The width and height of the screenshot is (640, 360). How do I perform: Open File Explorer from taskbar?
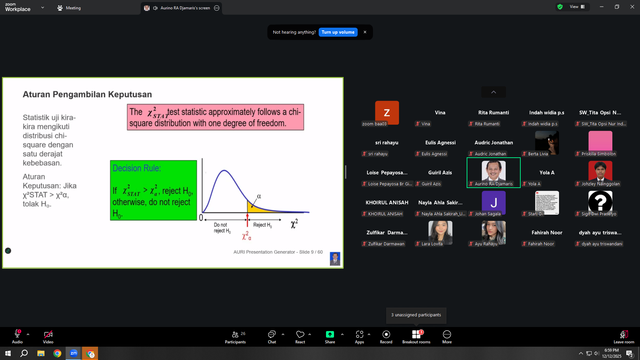click(41, 353)
